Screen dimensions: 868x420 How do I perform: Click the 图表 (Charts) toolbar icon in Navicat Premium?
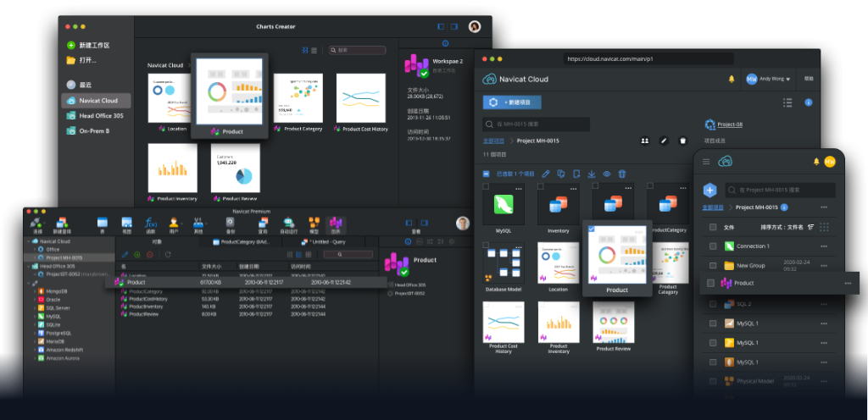pos(336,225)
